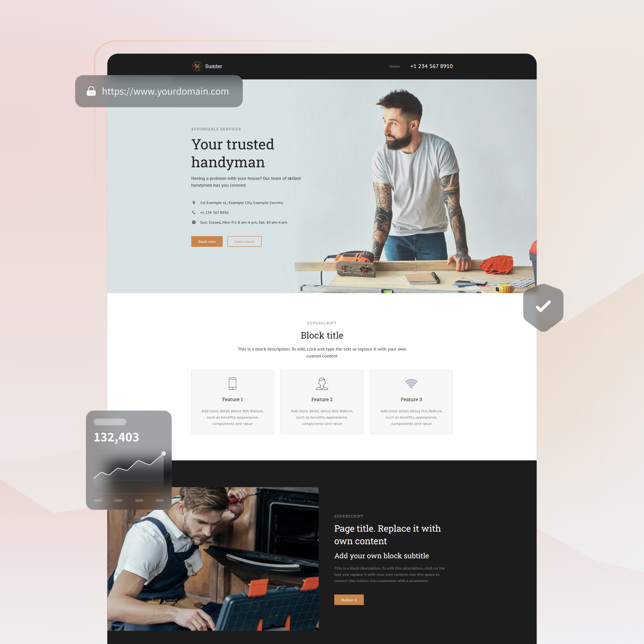Click the 'Learn more' button

(244, 241)
